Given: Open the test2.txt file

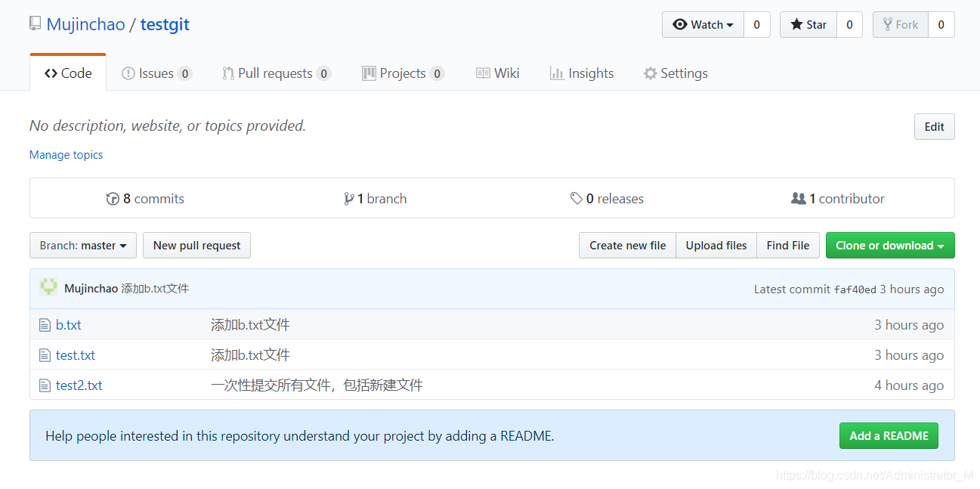Looking at the screenshot, I should coord(79,385).
